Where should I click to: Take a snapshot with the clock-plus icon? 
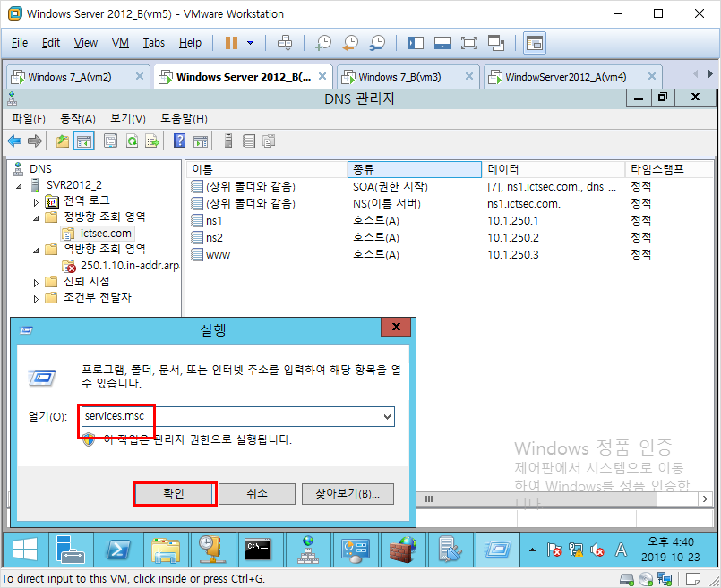(x=323, y=43)
